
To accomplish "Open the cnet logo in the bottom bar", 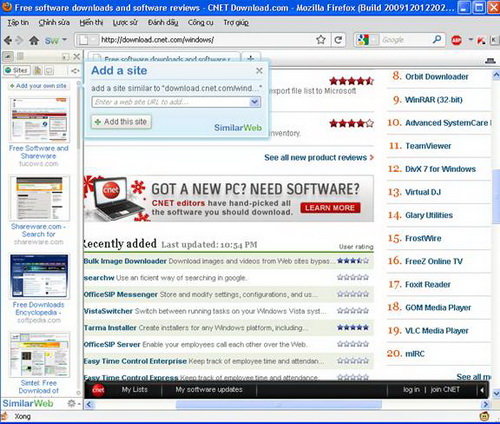I will [x=98, y=390].
